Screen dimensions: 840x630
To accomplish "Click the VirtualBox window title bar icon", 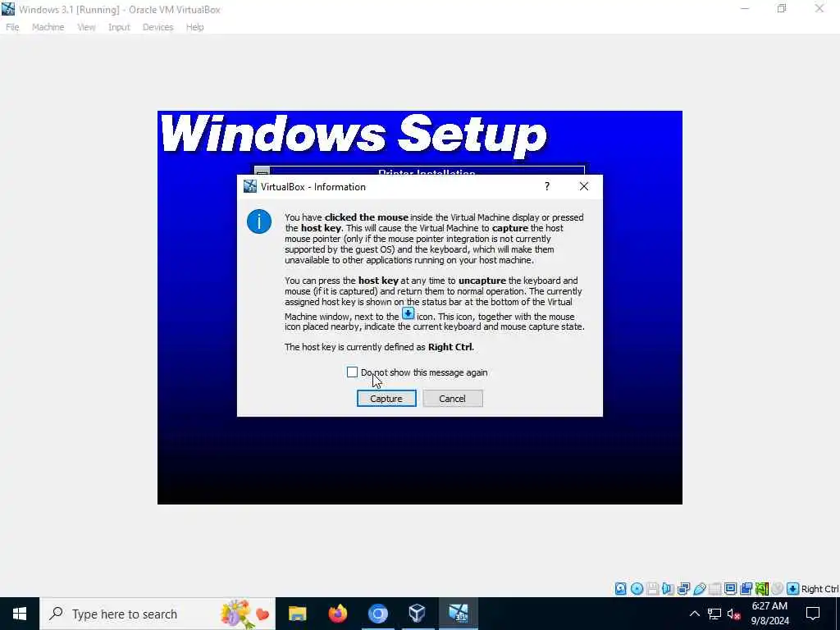I will [8, 9].
